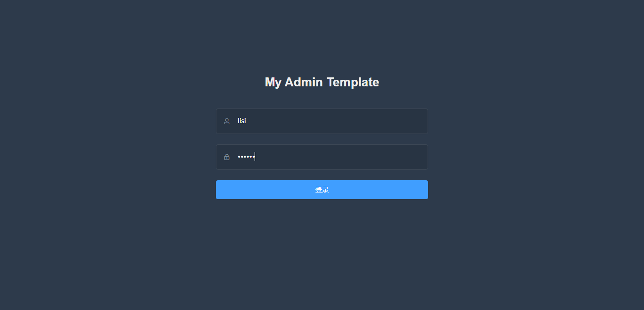Submit the form with the blue button
The image size is (644, 310).
click(322, 190)
